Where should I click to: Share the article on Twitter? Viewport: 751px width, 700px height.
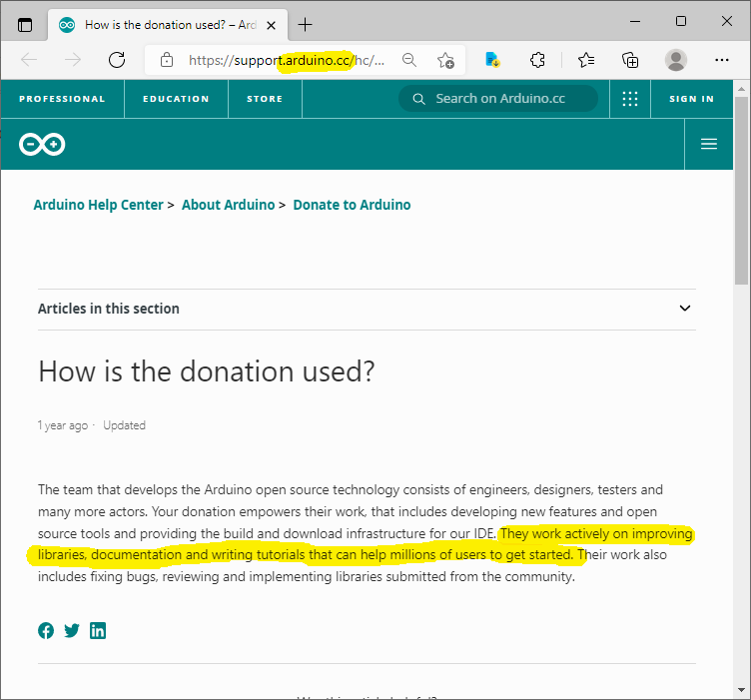point(72,630)
